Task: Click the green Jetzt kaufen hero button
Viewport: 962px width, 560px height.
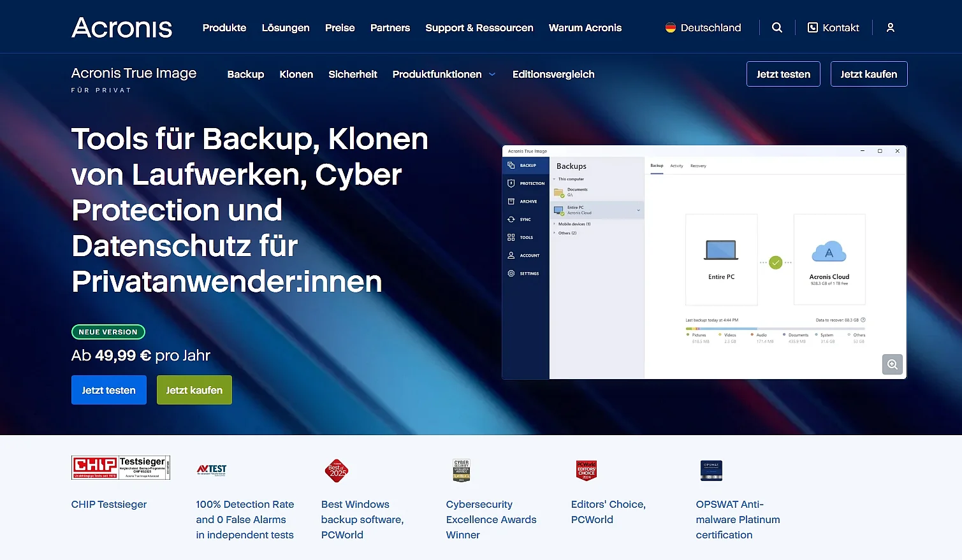Action: 194,390
